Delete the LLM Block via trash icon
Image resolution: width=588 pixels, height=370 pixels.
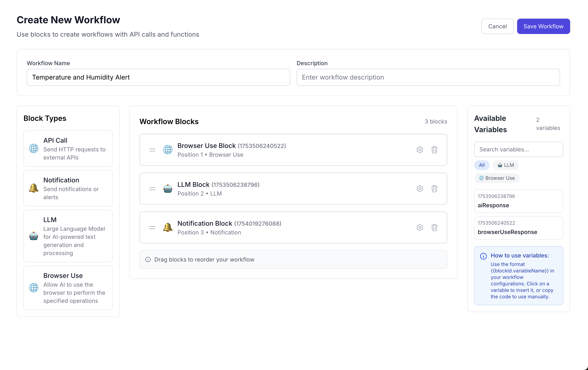pos(434,188)
